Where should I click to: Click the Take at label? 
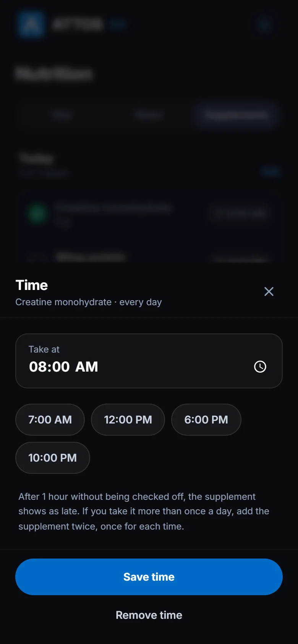point(44,349)
